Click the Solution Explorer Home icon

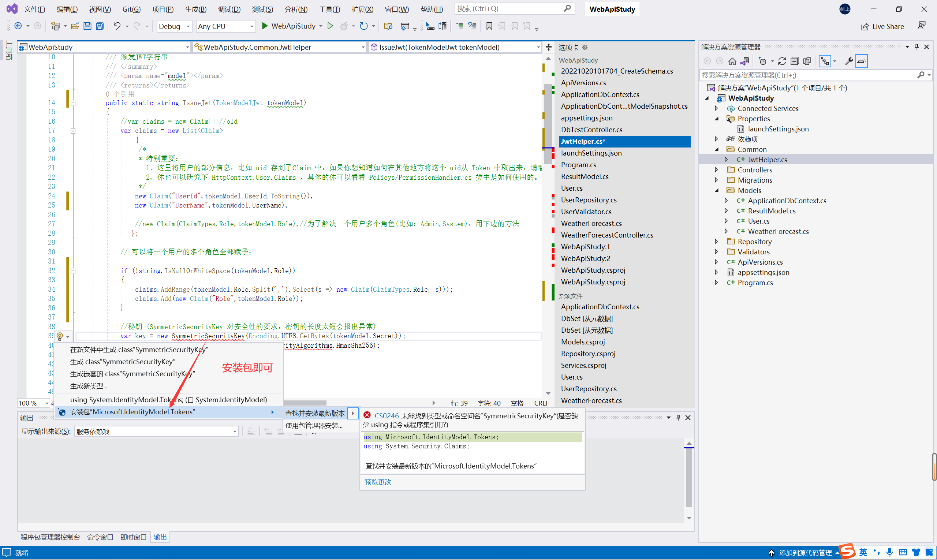point(732,61)
